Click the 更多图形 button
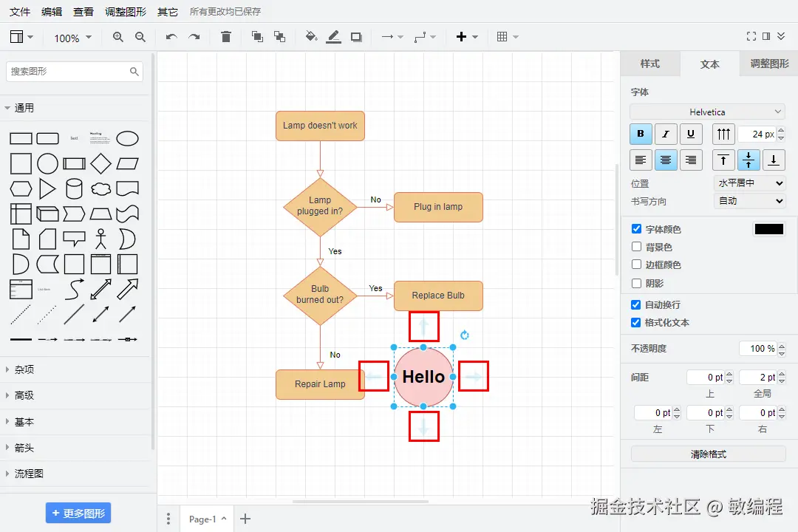The width and height of the screenshot is (798, 532). 78,513
